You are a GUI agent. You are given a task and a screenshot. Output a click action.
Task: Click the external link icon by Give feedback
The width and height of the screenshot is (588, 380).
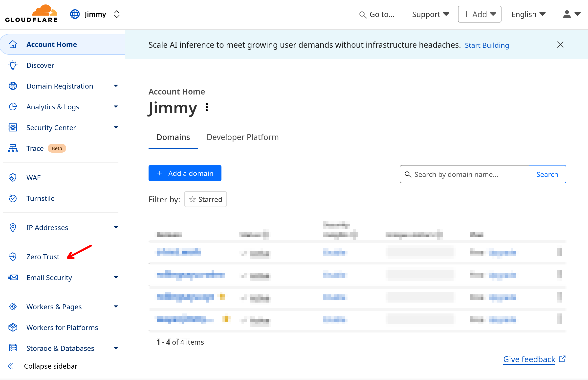pyautogui.click(x=562, y=359)
